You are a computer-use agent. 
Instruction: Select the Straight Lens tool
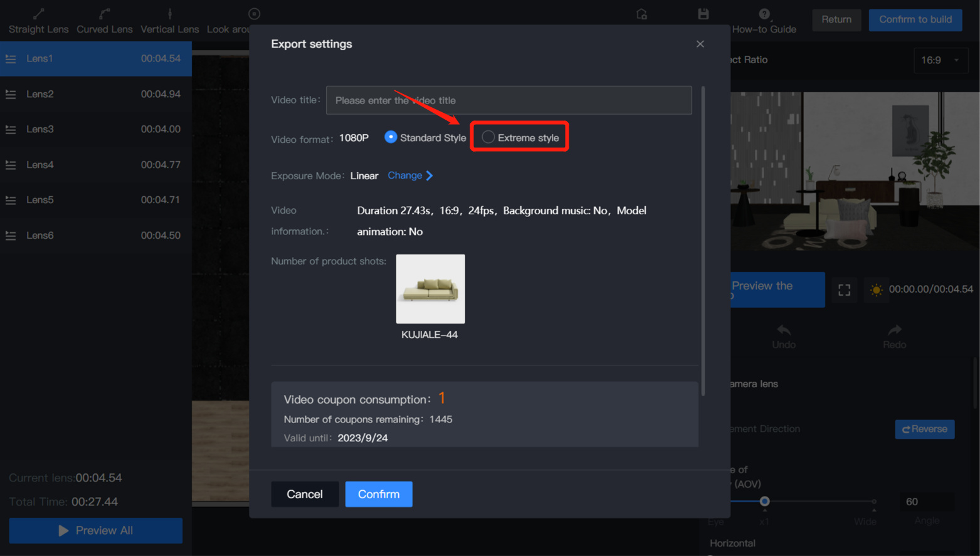(x=38, y=20)
